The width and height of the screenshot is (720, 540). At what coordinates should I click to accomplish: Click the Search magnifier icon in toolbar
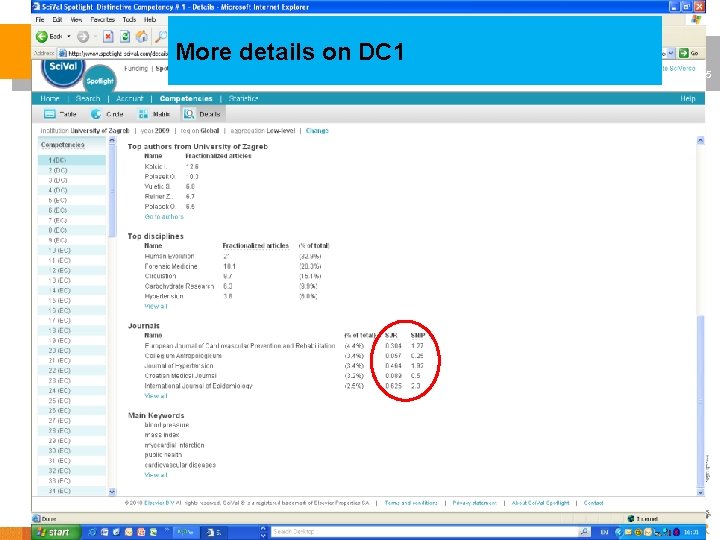pyautogui.click(x=161, y=36)
